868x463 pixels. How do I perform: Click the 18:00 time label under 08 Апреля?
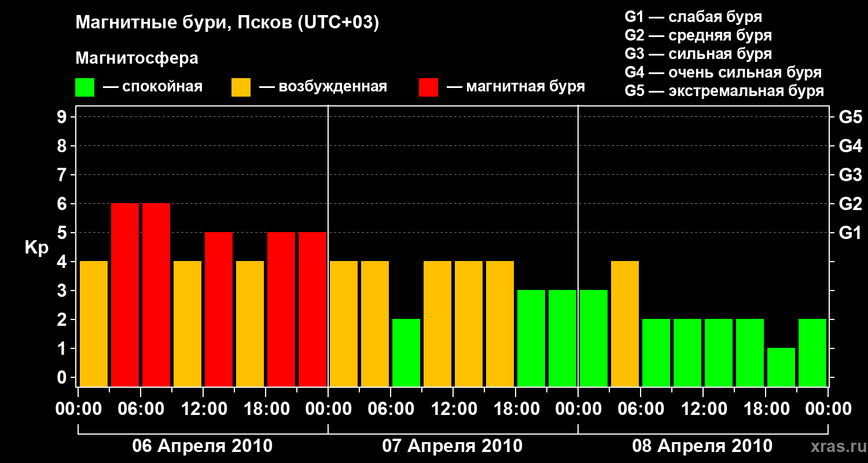click(x=766, y=409)
